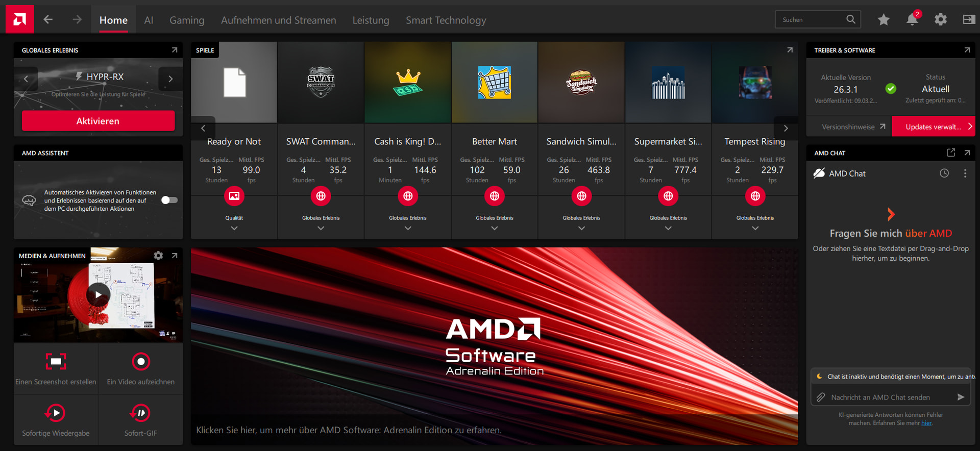This screenshot has width=980, height=451.
Task: Open settings gear in top bar
Action: (x=940, y=19)
